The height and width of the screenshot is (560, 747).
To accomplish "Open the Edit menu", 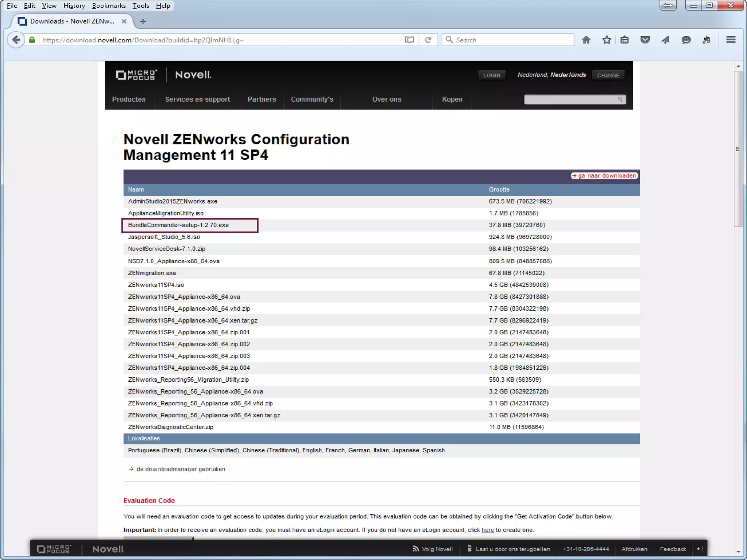I will 30,5.
